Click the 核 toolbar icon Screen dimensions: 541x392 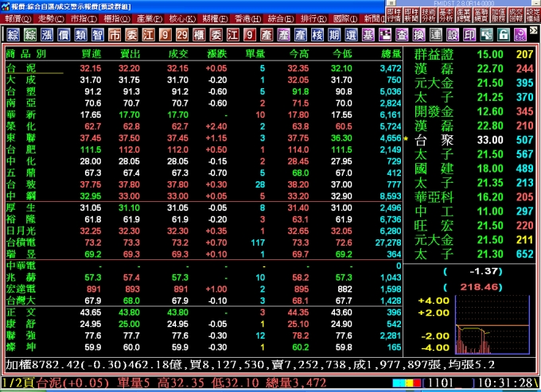[x=317, y=34]
